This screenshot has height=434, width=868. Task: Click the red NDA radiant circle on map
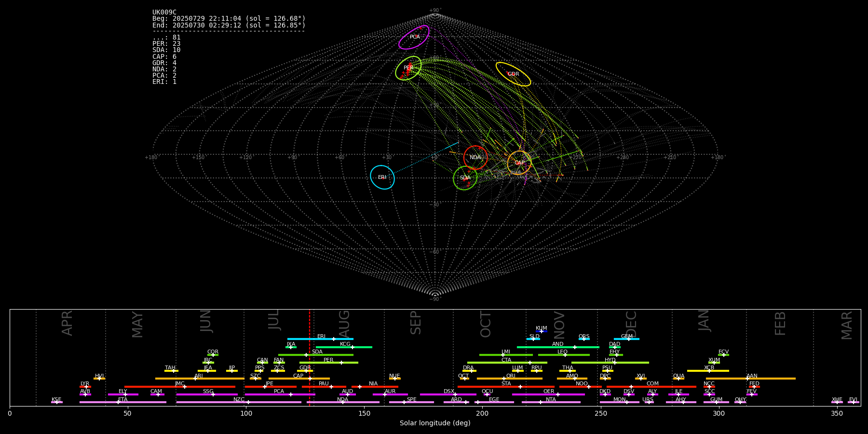475,158
